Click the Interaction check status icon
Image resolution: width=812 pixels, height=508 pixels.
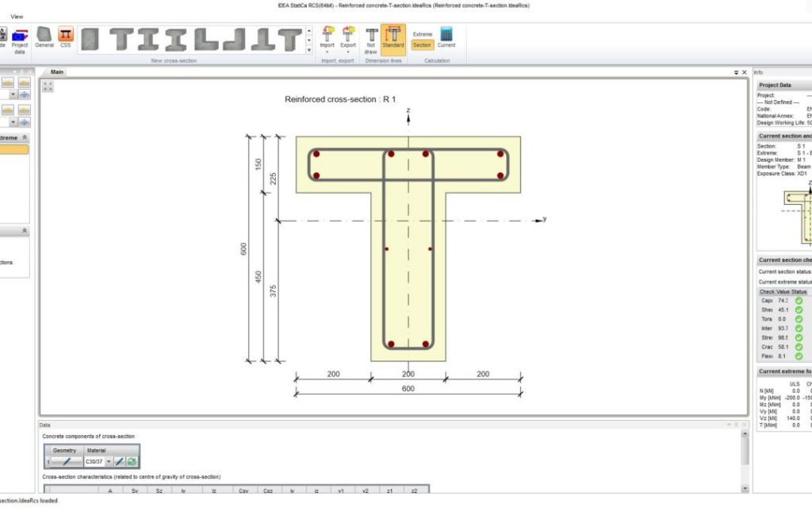(799, 329)
